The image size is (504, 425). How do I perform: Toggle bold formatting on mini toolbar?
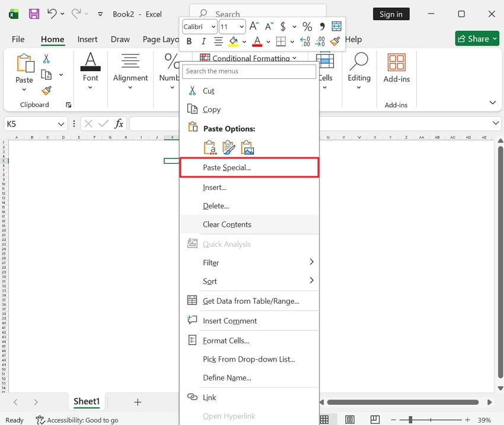click(189, 41)
